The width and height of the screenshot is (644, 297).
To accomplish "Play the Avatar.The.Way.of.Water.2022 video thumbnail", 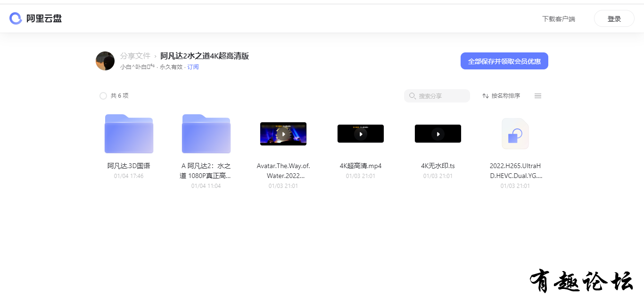I will [283, 134].
